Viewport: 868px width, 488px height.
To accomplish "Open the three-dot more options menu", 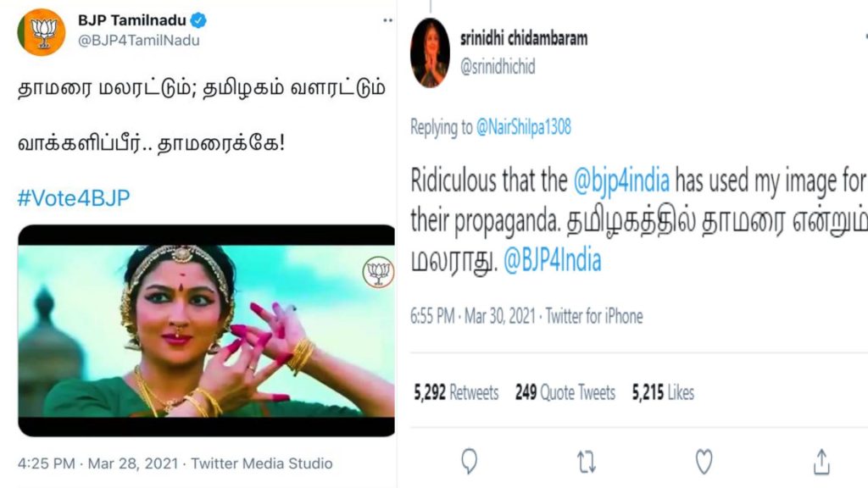I will click(x=387, y=20).
